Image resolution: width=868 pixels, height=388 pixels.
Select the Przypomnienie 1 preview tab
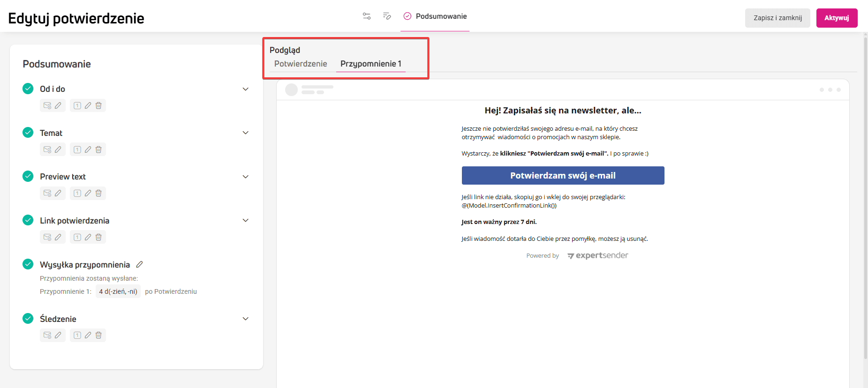pyautogui.click(x=370, y=64)
